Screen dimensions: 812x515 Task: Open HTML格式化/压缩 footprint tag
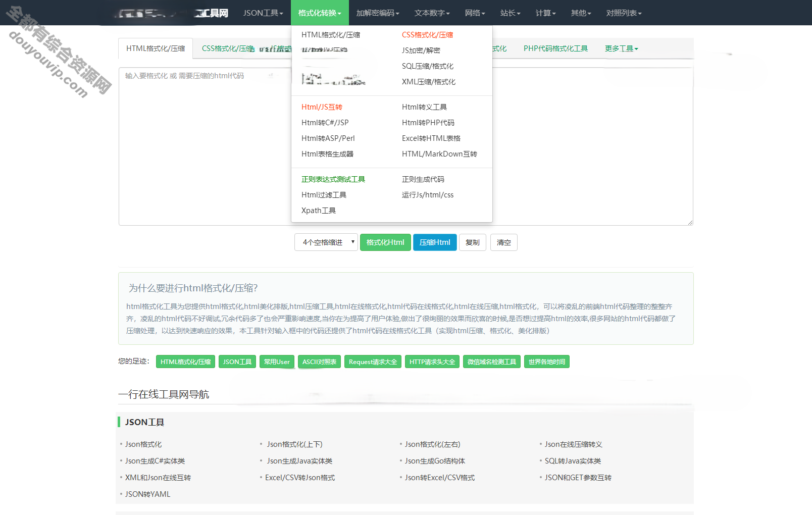click(185, 362)
